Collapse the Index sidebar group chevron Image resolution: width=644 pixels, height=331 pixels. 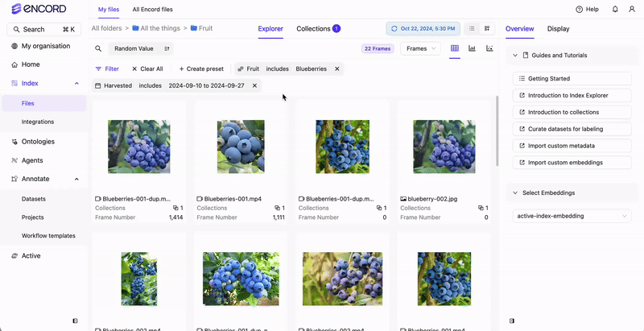(x=76, y=84)
